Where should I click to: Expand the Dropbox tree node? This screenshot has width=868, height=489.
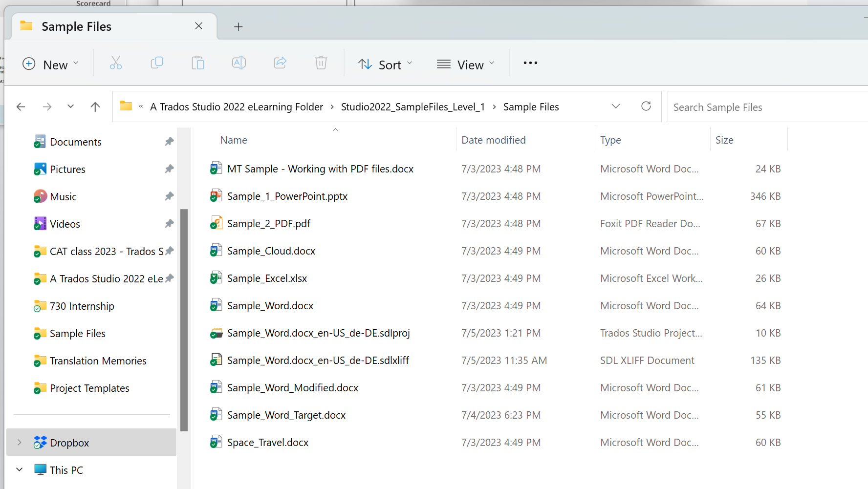(x=20, y=443)
